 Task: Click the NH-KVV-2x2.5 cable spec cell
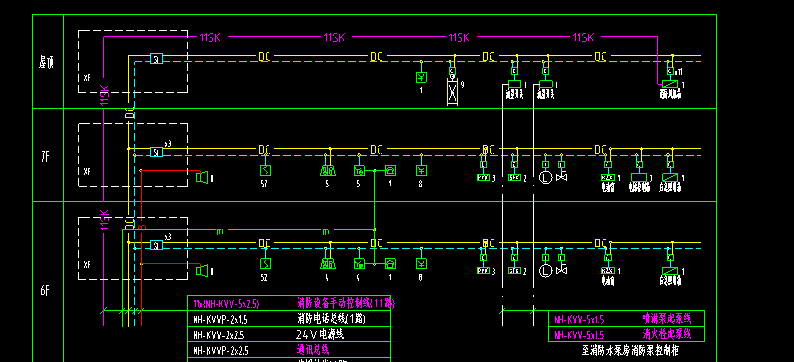(x=218, y=335)
